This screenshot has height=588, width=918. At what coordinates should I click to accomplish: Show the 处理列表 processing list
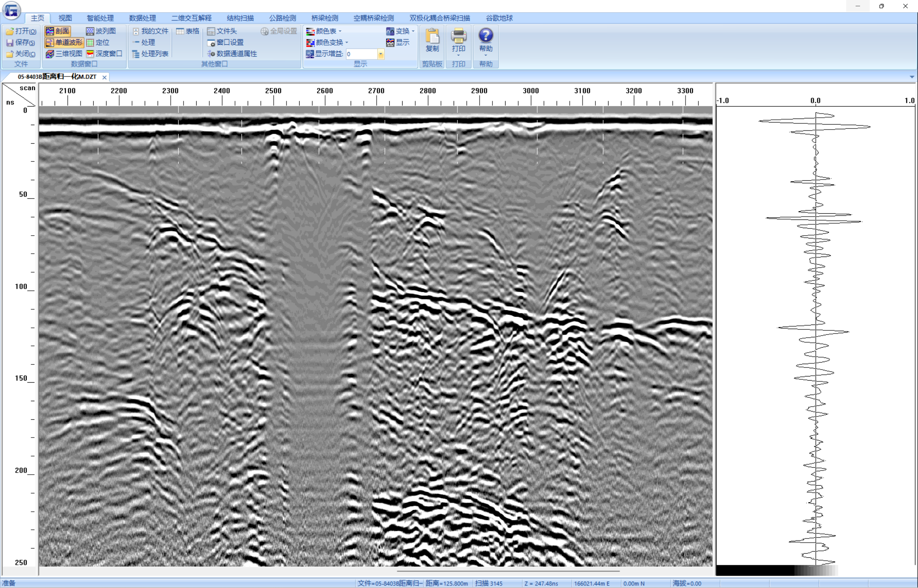[150, 54]
